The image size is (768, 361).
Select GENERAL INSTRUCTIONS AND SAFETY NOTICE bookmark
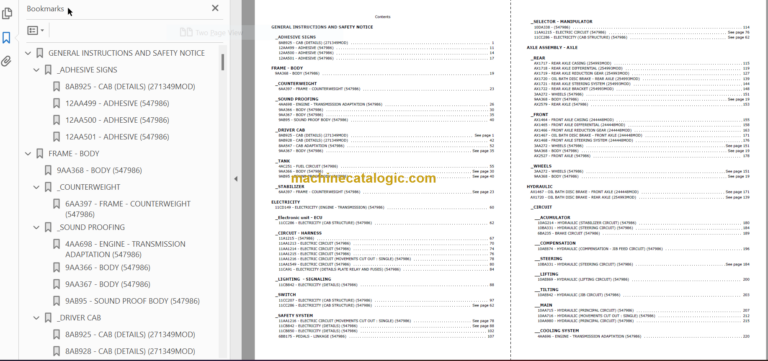pos(126,53)
